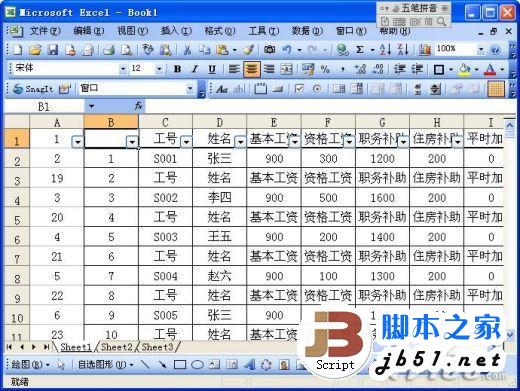
Task: Open the 绘图 drawing menu button
Action: [30, 364]
